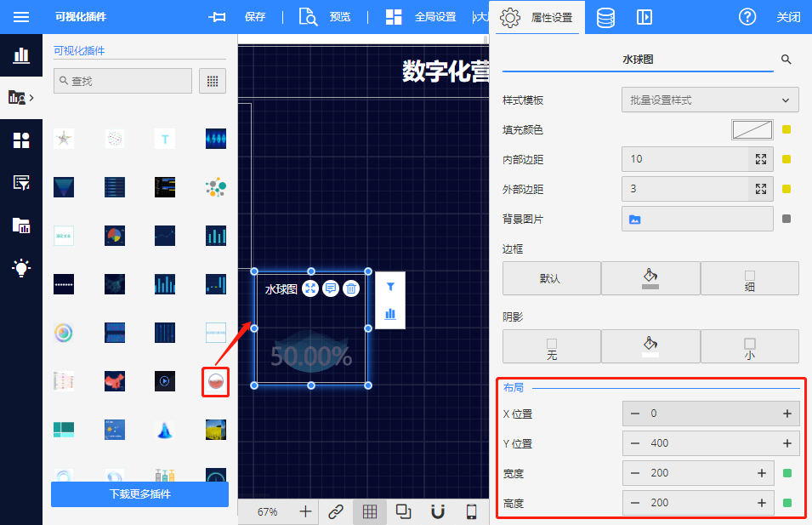Click the delete trash icon on 水球图 widget
The image size is (812, 525).
(350, 289)
